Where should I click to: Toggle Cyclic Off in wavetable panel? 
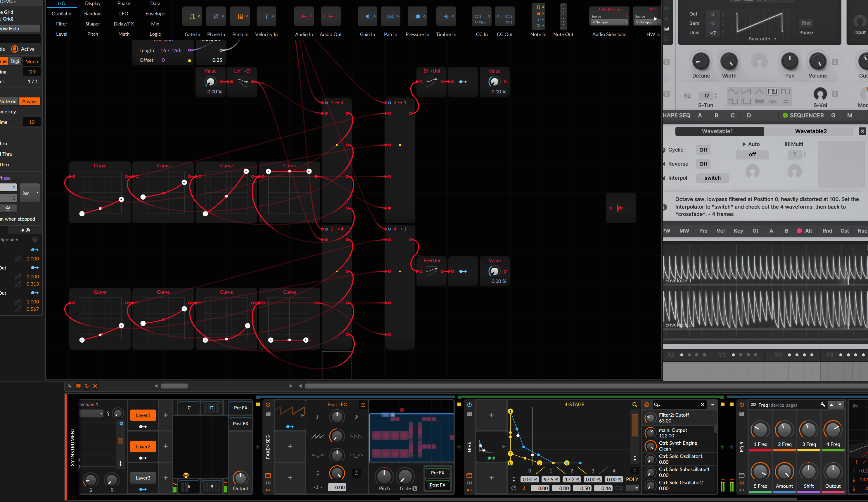(703, 150)
